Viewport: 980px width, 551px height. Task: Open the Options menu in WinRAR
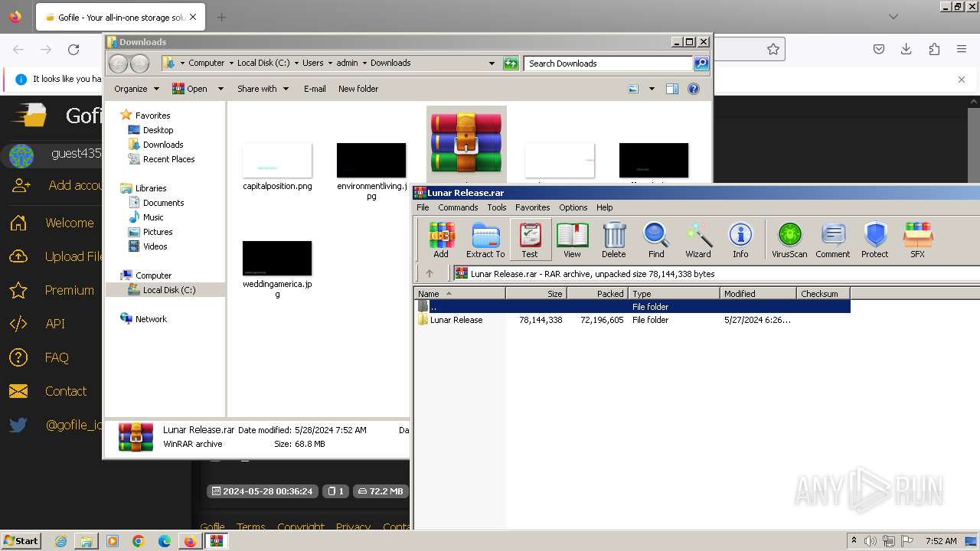pyautogui.click(x=573, y=207)
